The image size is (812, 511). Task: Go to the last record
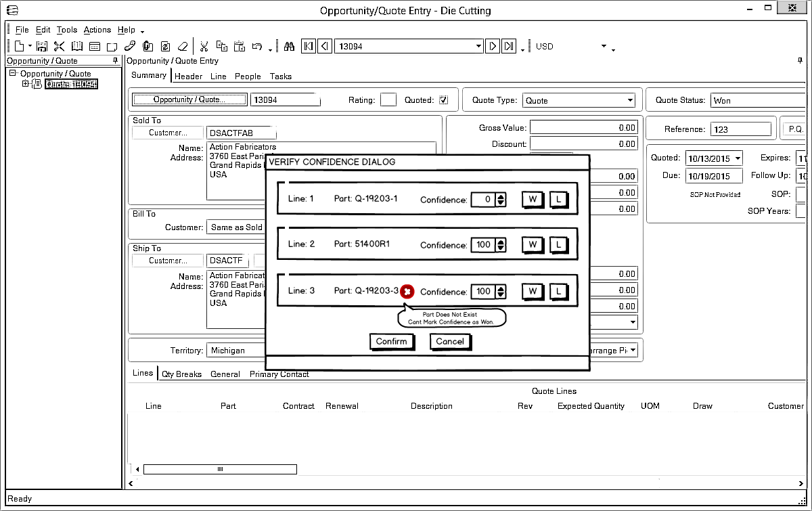point(510,47)
